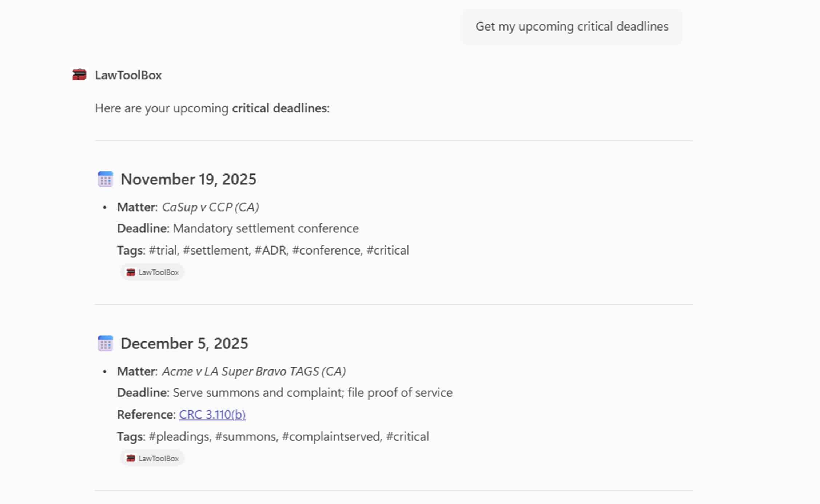Screen dimensions: 820x504
Task: Click the bold "critical deadlines" intro text
Action: point(279,108)
